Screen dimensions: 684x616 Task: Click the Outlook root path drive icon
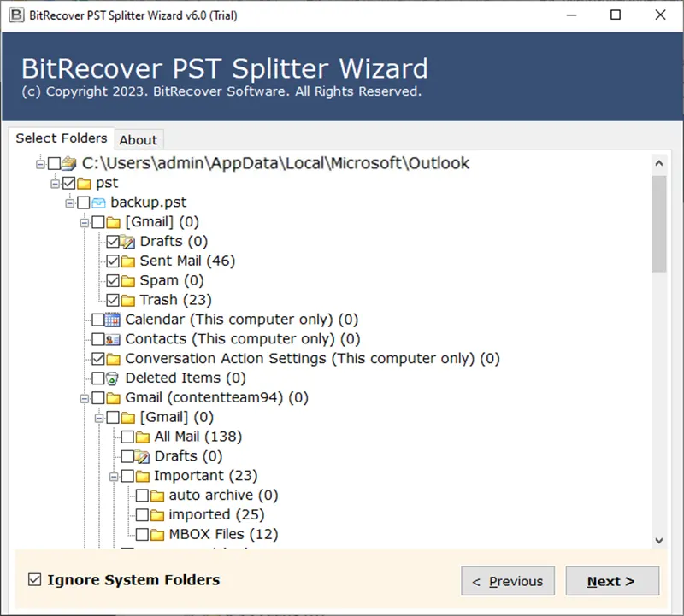tap(69, 163)
